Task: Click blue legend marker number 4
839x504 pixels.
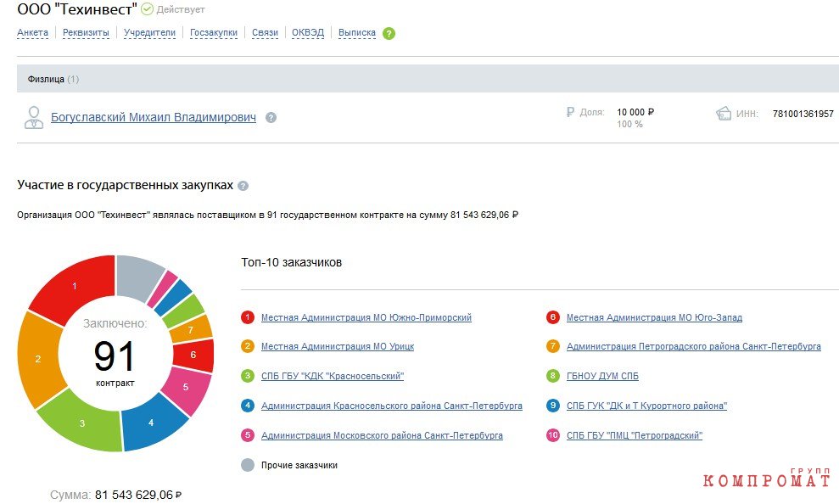Action: click(247, 406)
